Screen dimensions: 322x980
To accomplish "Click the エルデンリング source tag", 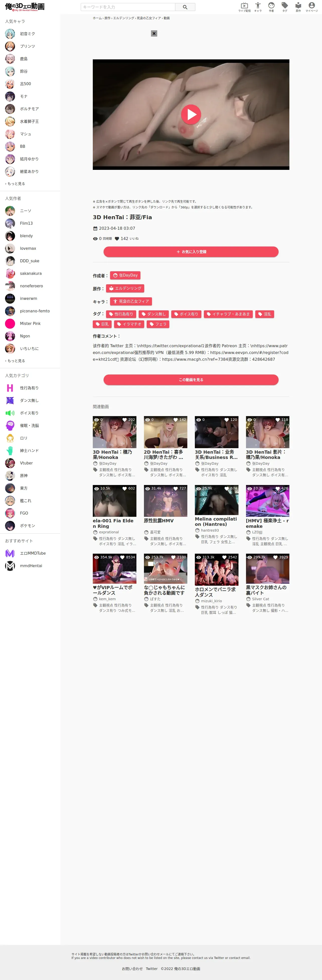I will (125, 288).
